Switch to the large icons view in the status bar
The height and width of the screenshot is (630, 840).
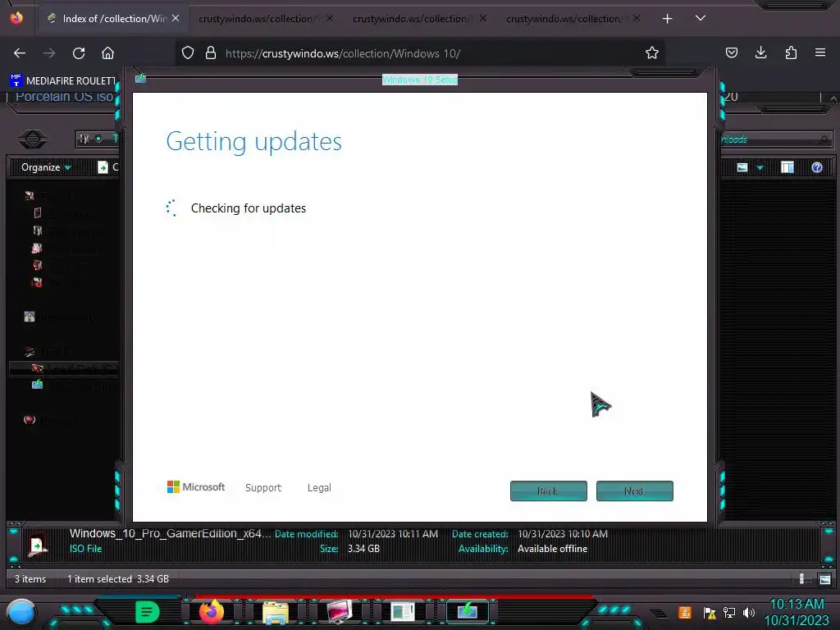[825, 579]
